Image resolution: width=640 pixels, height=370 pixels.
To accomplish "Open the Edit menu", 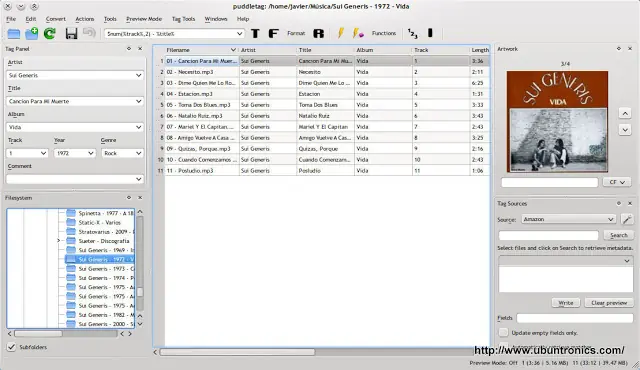I will (31, 19).
